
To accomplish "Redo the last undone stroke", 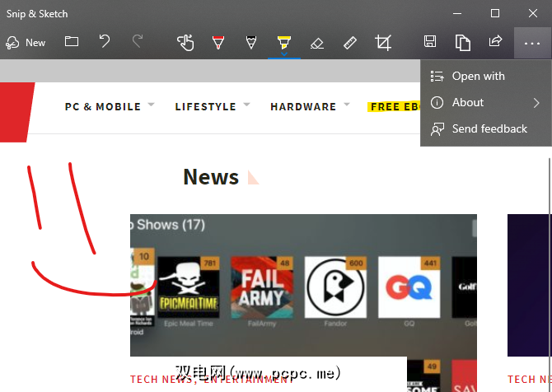I will 138,41.
